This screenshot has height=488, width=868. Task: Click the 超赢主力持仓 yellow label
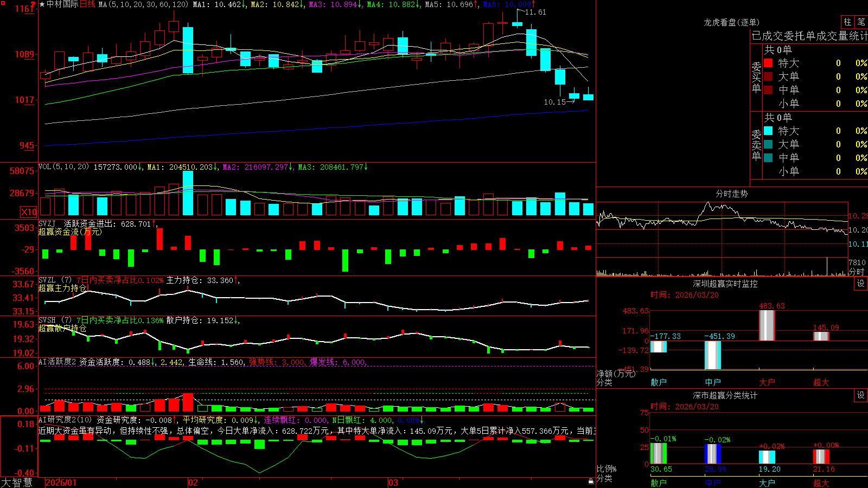[62, 288]
